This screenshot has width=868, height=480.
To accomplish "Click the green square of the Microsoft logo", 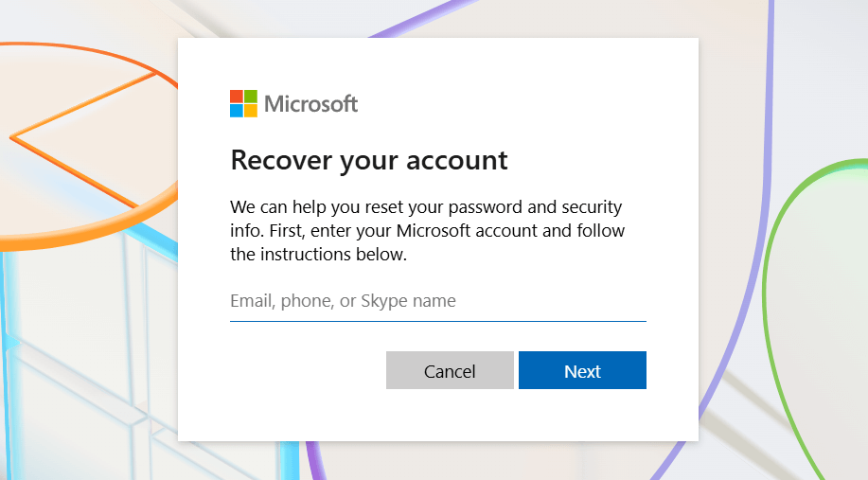I will coord(251,97).
